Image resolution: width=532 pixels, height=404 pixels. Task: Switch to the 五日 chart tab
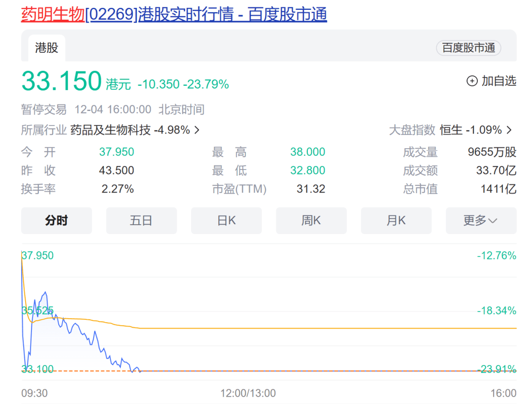[x=141, y=221]
